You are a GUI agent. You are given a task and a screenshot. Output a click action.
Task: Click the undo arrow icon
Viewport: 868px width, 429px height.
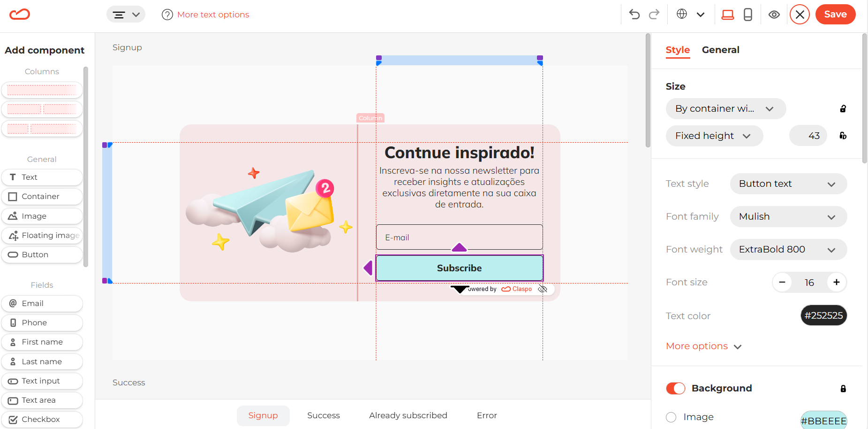pos(634,15)
